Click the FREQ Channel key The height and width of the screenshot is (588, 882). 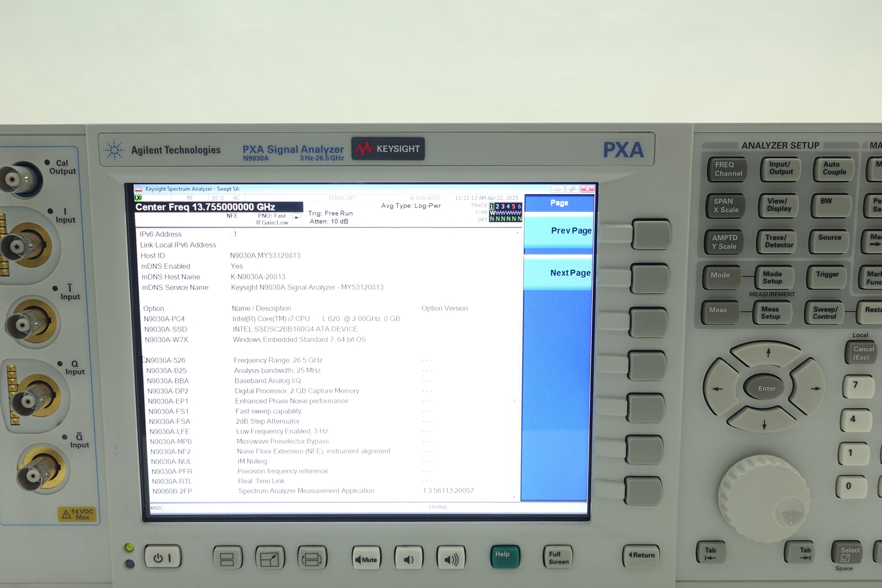[727, 169]
